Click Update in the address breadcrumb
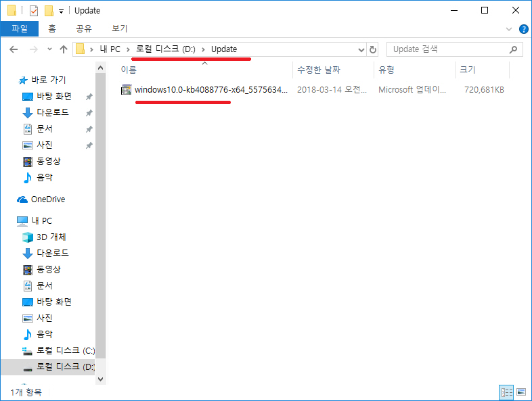The width and height of the screenshot is (532, 401). pos(224,49)
